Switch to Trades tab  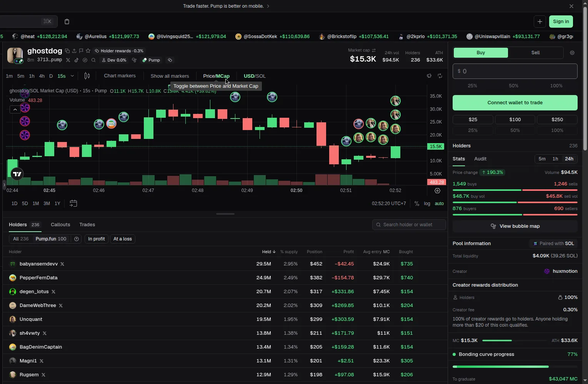point(87,225)
